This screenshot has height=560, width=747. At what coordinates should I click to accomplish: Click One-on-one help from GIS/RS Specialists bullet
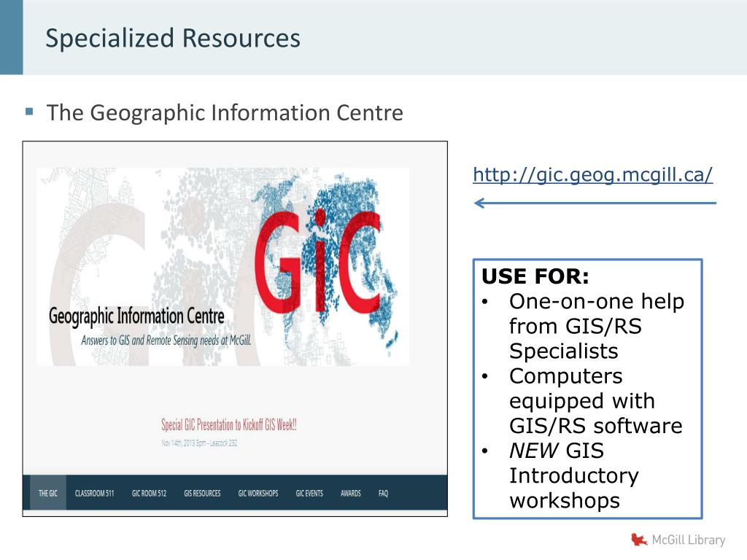597,326
